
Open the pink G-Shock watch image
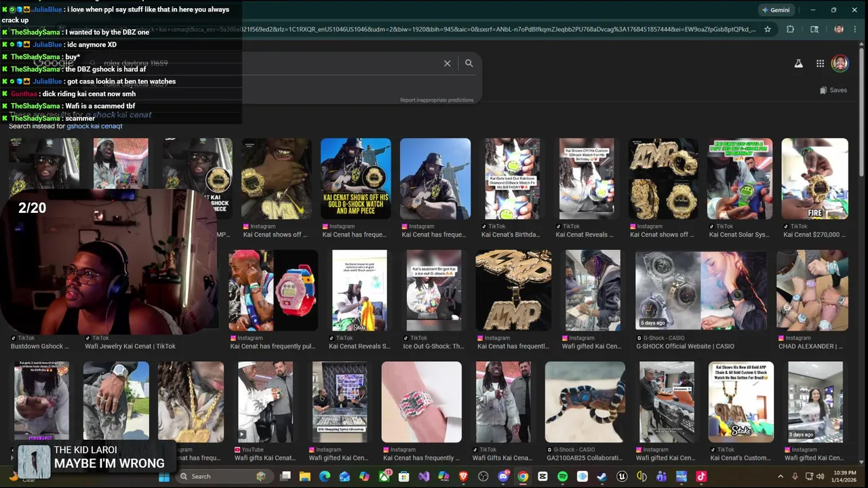[273, 290]
